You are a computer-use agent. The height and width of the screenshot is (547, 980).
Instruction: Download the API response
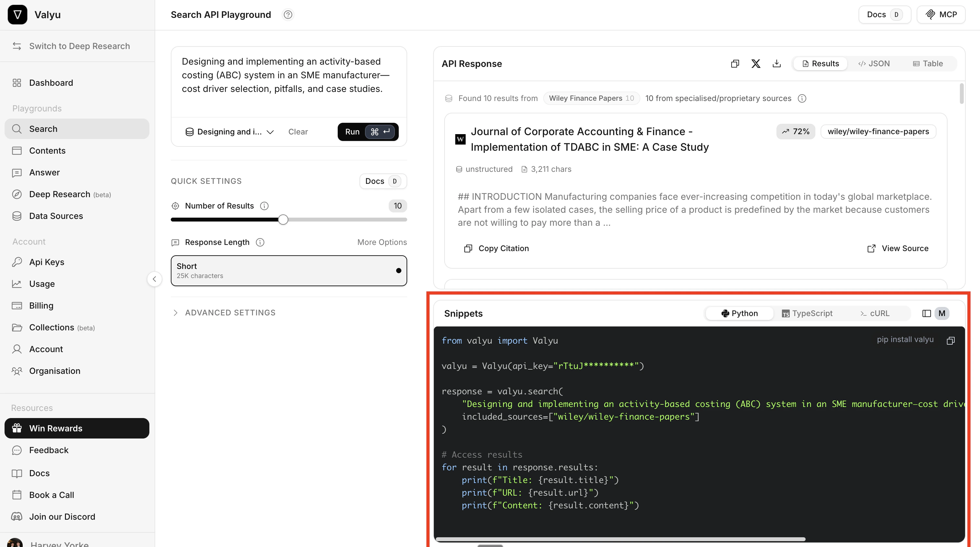(776, 64)
